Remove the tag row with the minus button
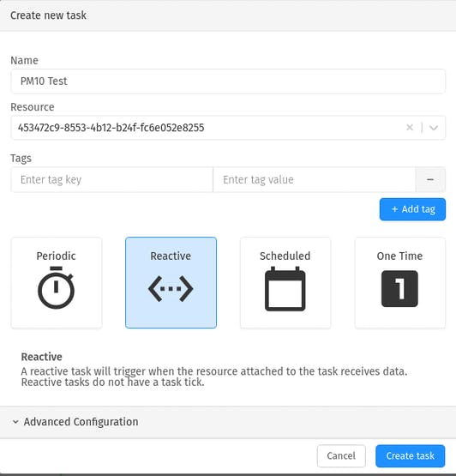The width and height of the screenshot is (456, 476). [430, 179]
